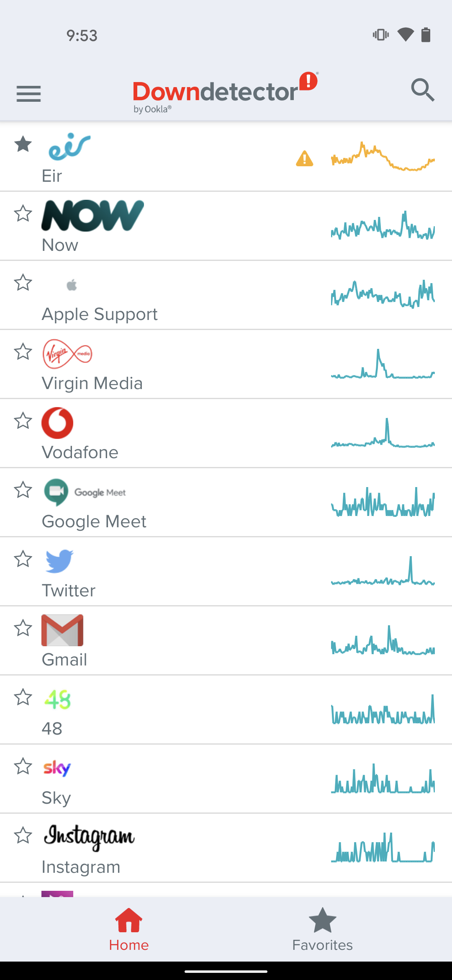Select the Twitter bird logo
Screen dimensions: 452x980
tap(59, 561)
